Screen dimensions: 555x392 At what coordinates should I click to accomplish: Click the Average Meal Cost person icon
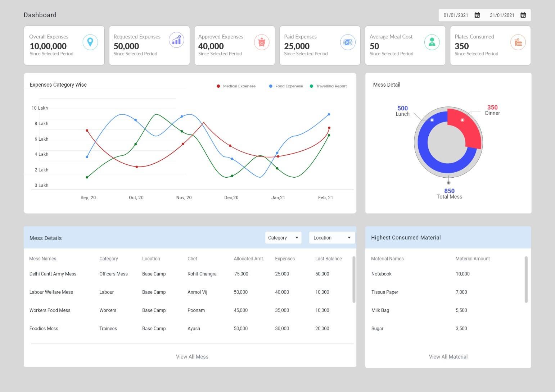pyautogui.click(x=432, y=42)
